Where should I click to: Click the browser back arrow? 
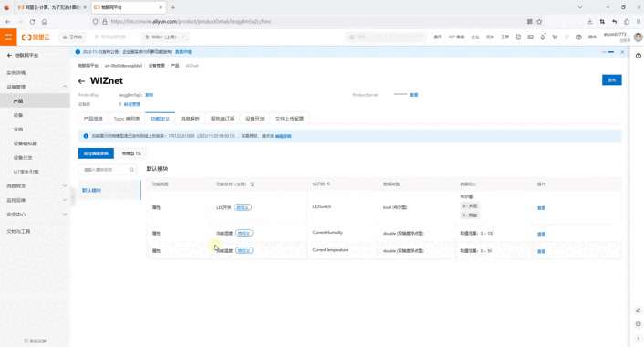point(8,21)
